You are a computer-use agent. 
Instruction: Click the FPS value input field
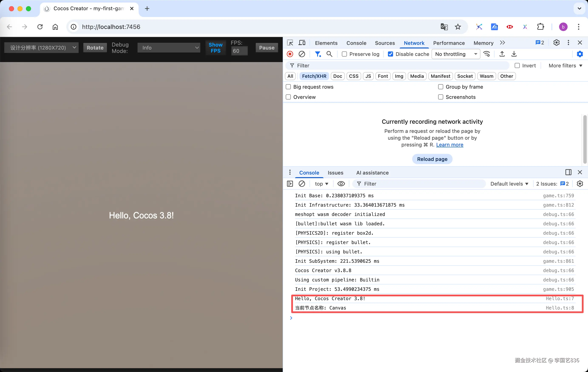click(x=239, y=51)
